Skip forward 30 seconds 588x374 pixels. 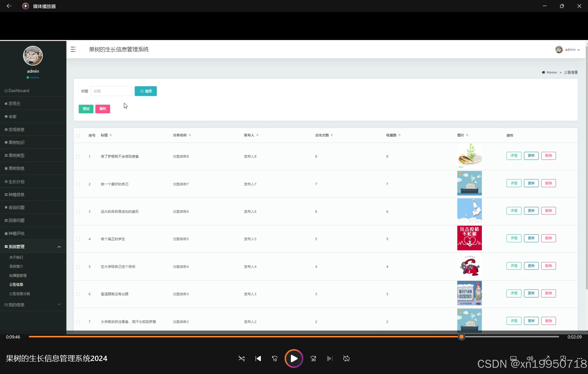click(x=313, y=359)
